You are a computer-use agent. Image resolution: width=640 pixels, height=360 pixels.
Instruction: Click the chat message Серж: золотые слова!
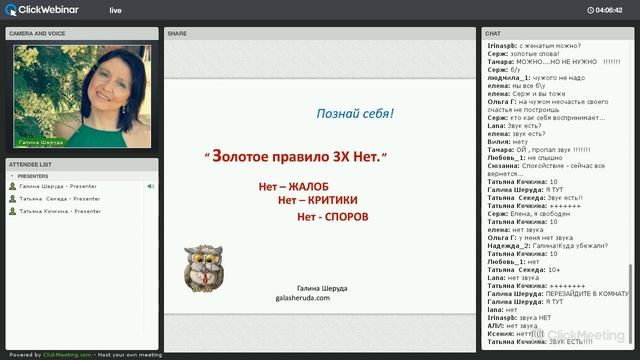(x=523, y=54)
